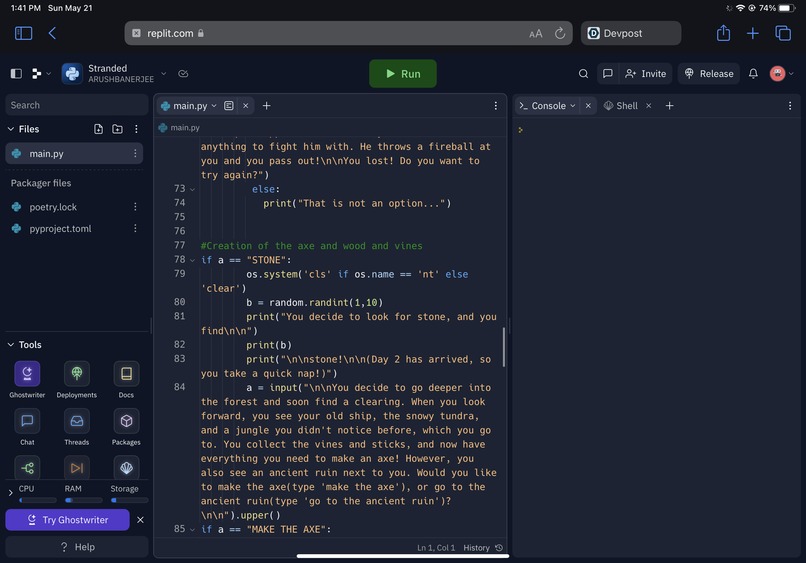Close the Console tab
This screenshot has height=563, width=806.
(x=588, y=105)
